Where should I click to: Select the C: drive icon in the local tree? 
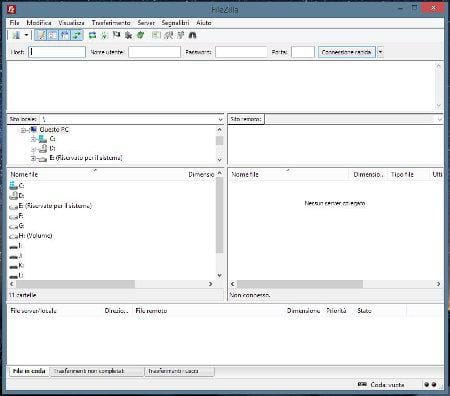point(42,139)
